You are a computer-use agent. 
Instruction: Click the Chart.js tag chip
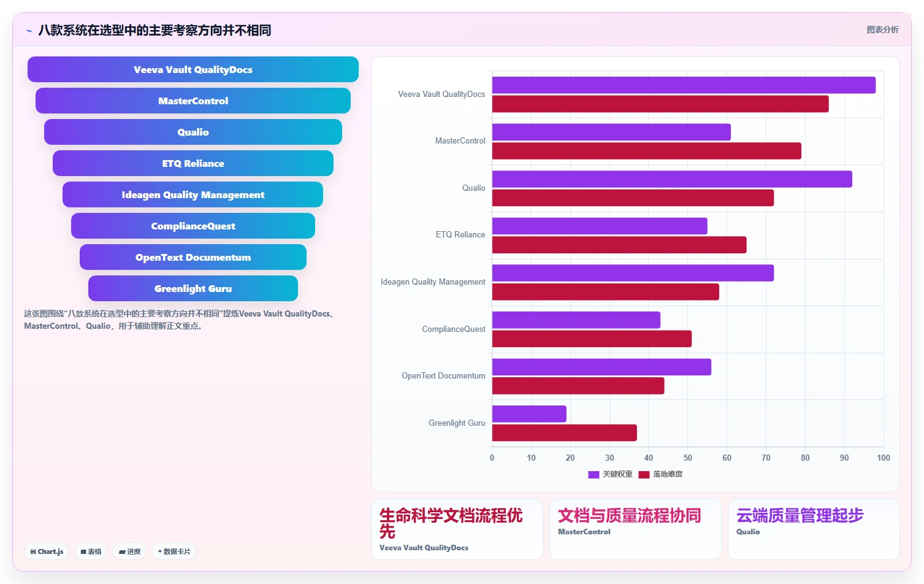point(47,551)
